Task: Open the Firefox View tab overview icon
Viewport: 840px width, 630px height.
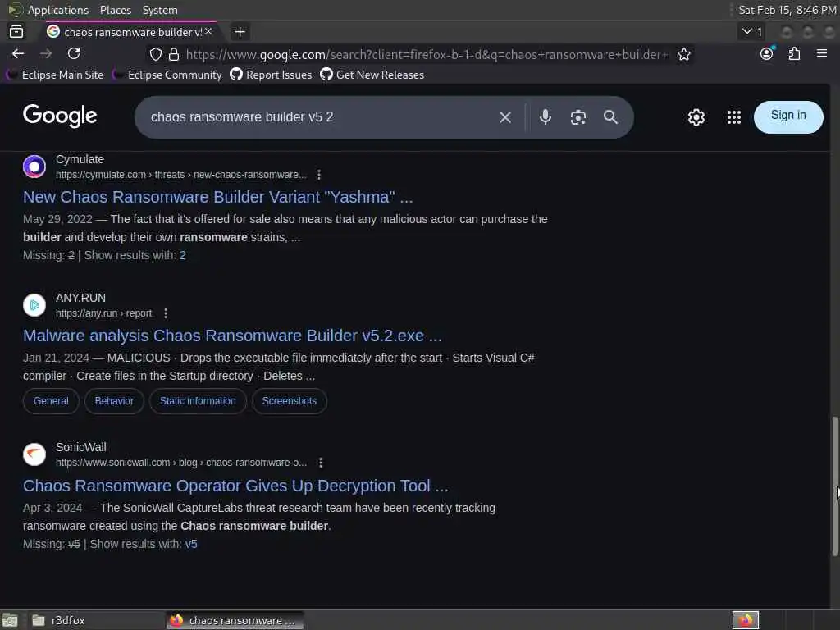Action: coord(16,32)
